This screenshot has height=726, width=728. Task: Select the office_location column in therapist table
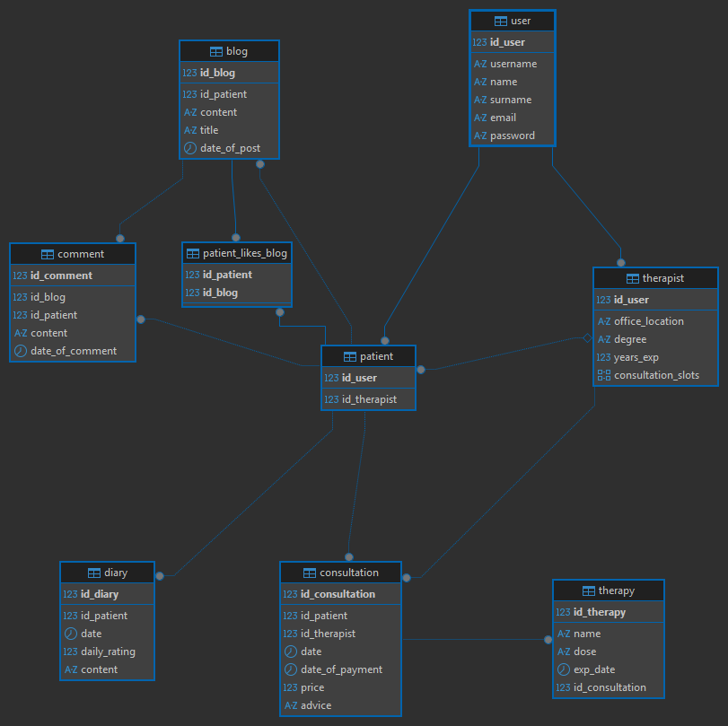tap(648, 321)
